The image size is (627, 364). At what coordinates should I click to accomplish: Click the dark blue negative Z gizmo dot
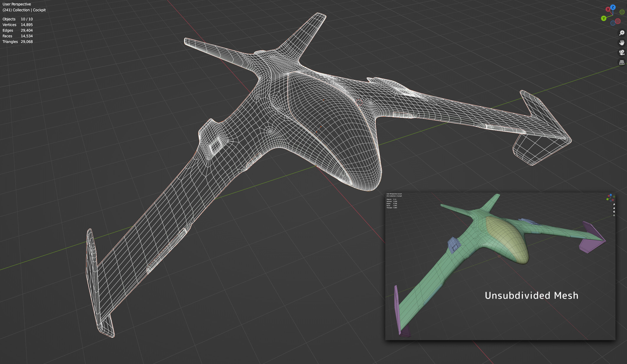(613, 23)
